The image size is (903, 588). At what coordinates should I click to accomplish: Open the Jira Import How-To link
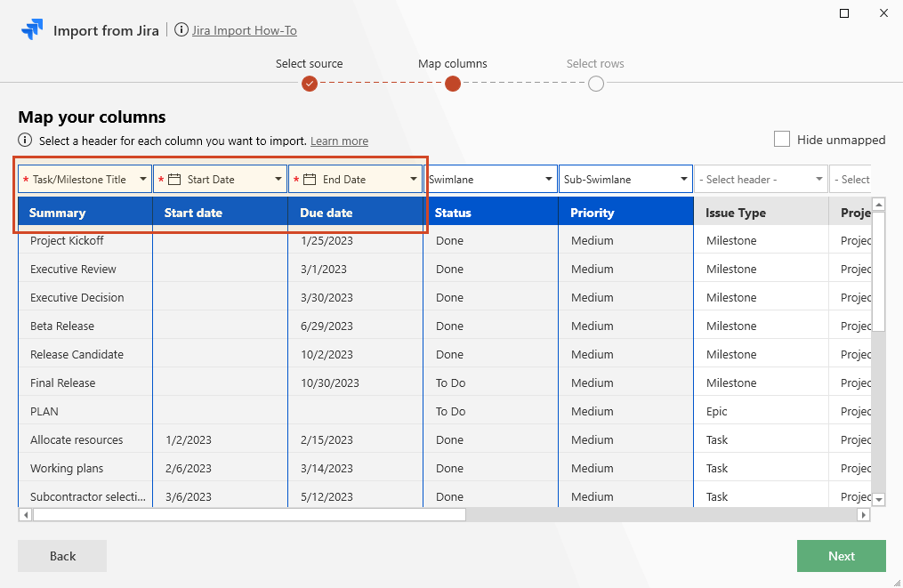click(x=246, y=29)
